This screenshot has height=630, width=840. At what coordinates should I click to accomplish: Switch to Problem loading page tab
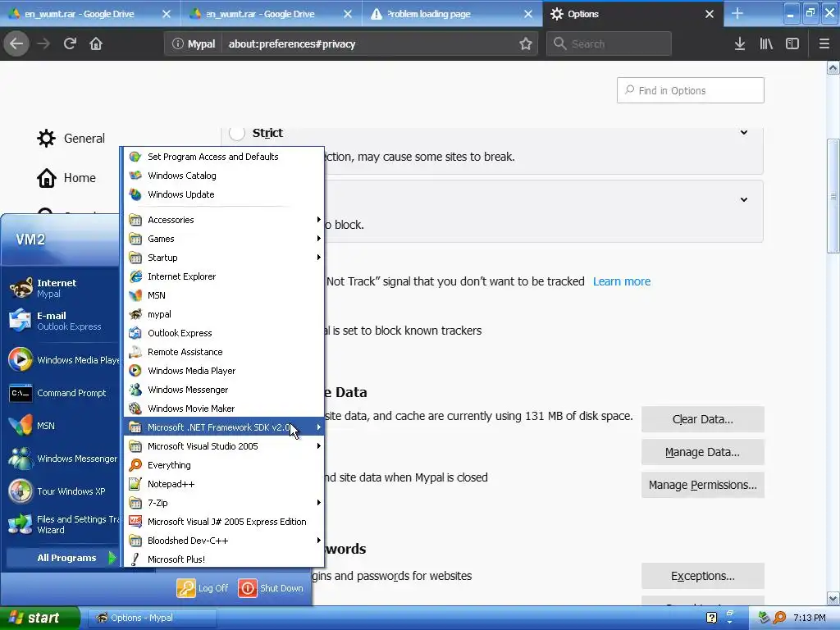(452, 14)
